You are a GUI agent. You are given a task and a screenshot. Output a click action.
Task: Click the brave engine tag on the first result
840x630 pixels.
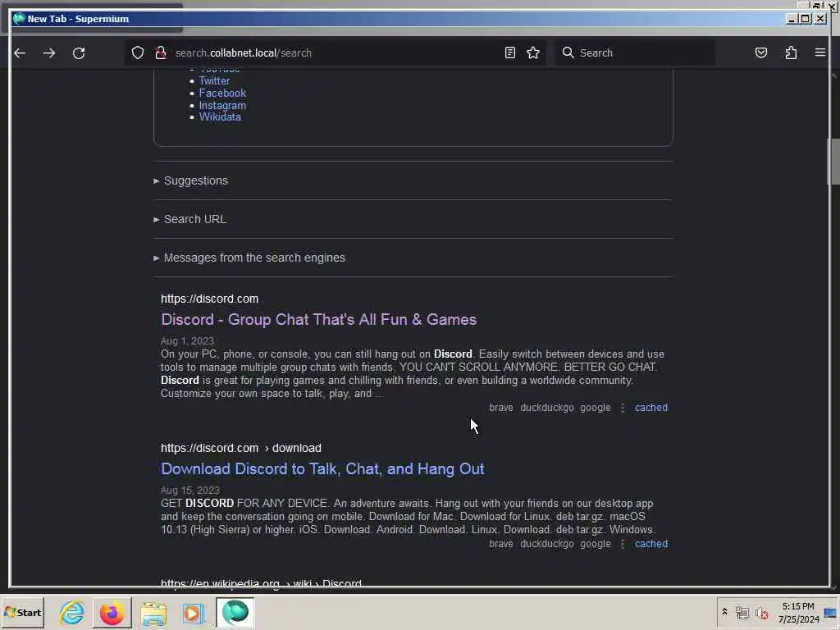pos(501,408)
